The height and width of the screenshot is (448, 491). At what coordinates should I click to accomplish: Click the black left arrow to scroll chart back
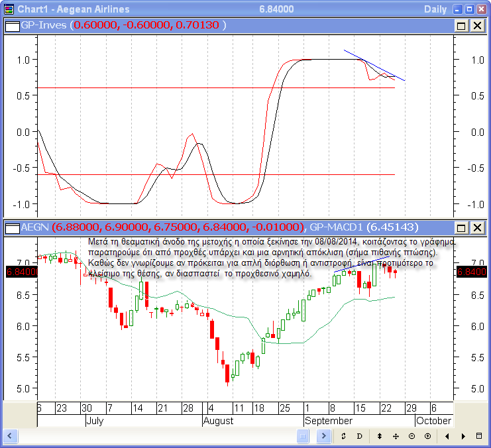point(447,436)
